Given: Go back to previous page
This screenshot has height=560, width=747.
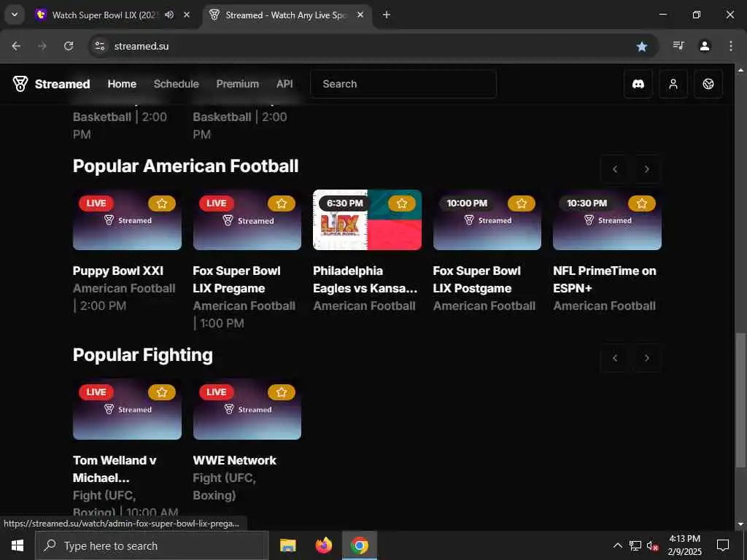Looking at the screenshot, I should tap(16, 46).
